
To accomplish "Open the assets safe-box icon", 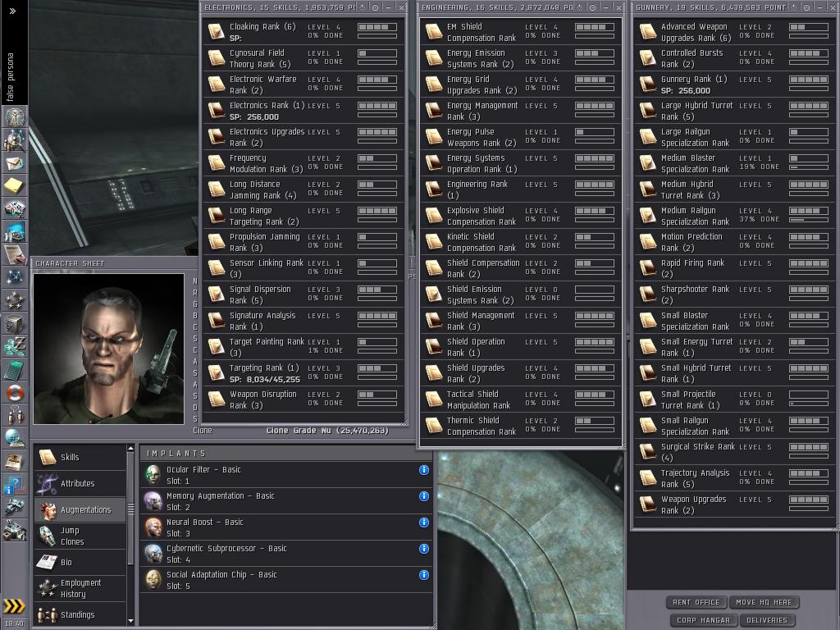I will tap(15, 324).
